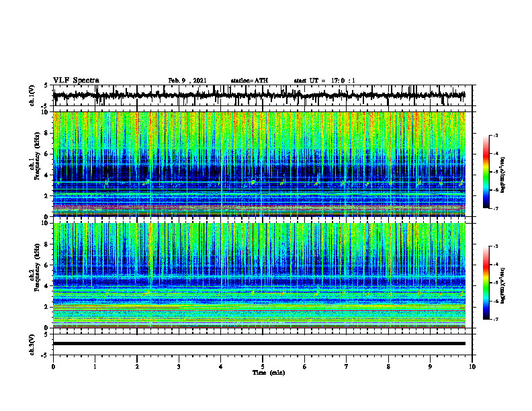Click the color scale bar beside ch.2 spectrogram

tap(486, 283)
